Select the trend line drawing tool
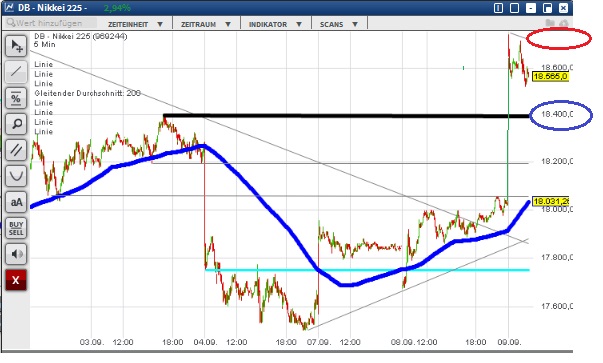The image size is (603, 363). pyautogui.click(x=16, y=72)
